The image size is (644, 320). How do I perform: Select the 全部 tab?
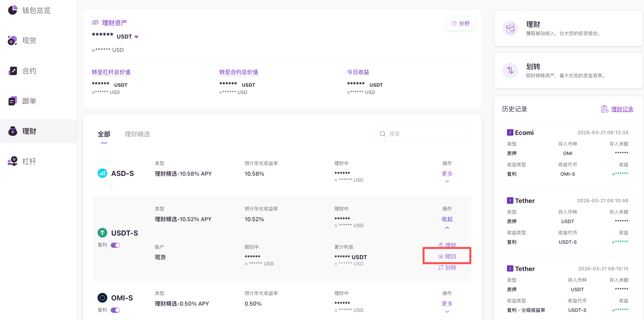[104, 134]
